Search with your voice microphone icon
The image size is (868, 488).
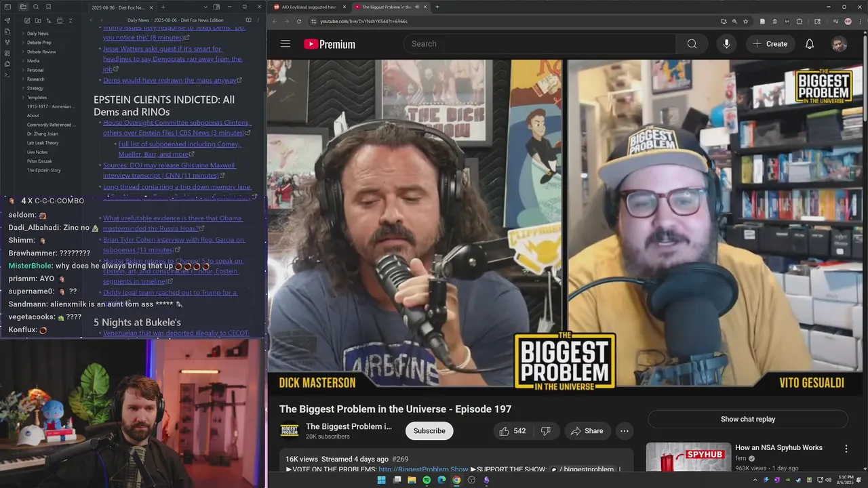pos(726,44)
